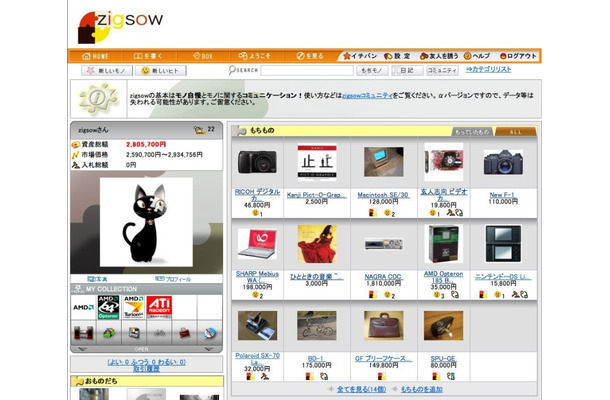Click ログアウト to log out

coord(518,56)
